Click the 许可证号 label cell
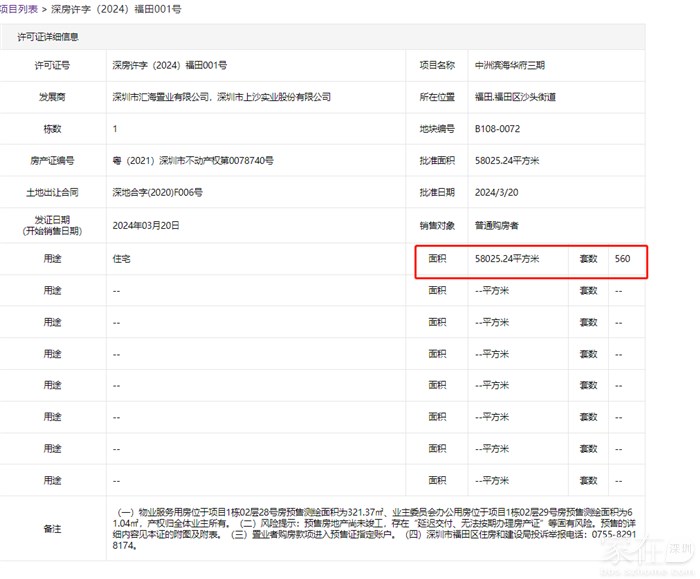This screenshot has height=579, width=700. tap(52, 65)
